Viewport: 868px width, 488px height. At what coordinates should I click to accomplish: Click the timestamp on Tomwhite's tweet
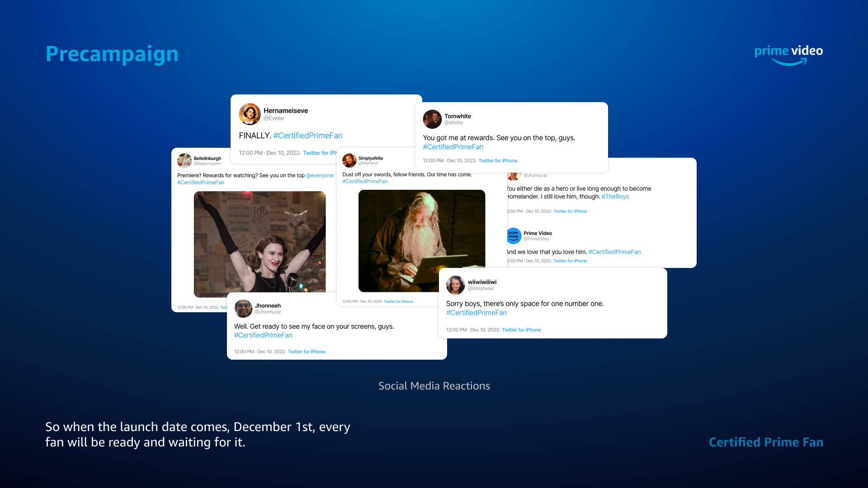click(x=449, y=161)
